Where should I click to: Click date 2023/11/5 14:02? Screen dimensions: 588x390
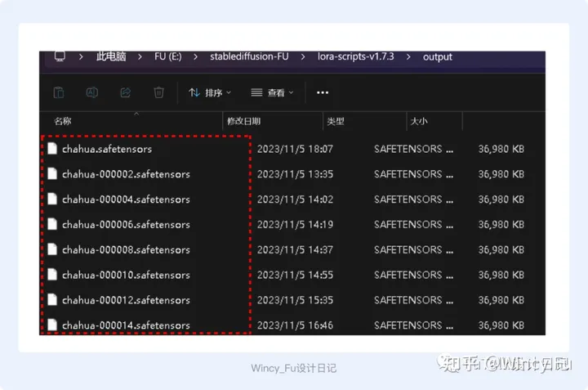295,199
